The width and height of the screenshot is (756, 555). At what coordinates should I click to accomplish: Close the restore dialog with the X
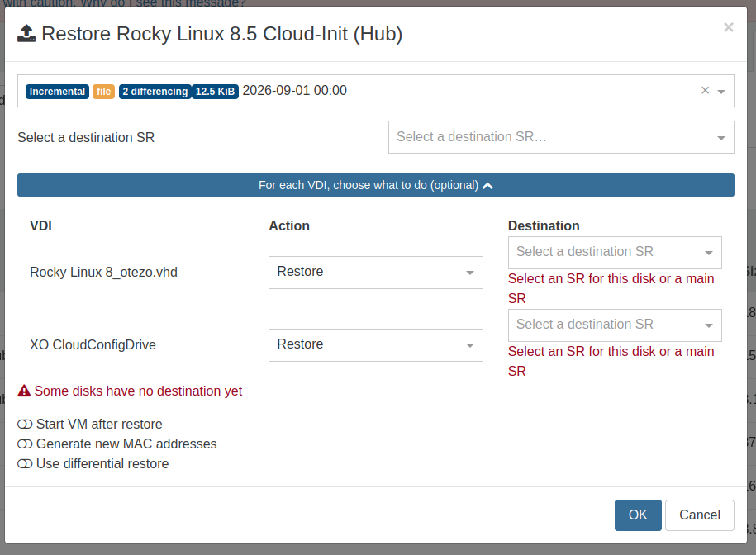pyautogui.click(x=729, y=27)
